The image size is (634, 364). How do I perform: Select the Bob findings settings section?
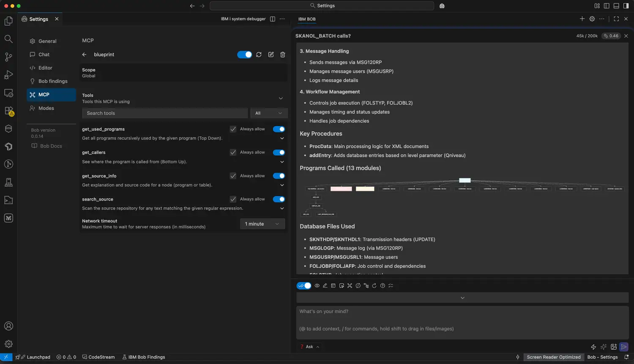[51, 81]
